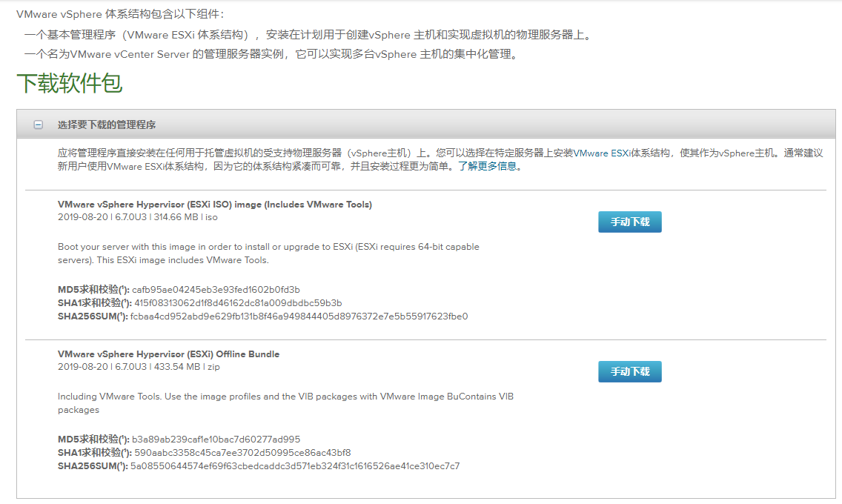
Task: Click the 'VMware vSphere 体系结构包含以下组件' intro line
Action: pyautogui.click(x=119, y=15)
